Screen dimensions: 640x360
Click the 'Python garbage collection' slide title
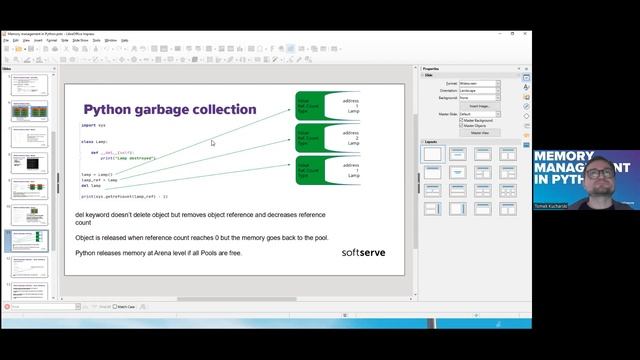(x=170, y=109)
